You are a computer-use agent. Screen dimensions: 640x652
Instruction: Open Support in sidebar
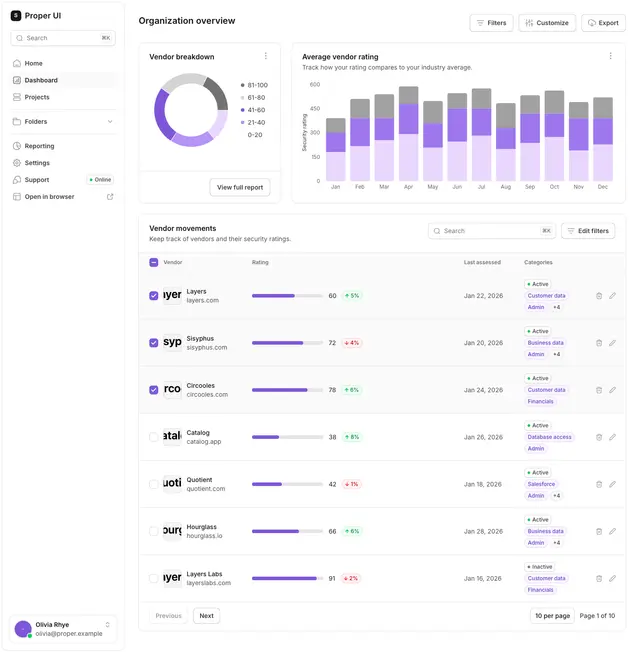point(63,180)
